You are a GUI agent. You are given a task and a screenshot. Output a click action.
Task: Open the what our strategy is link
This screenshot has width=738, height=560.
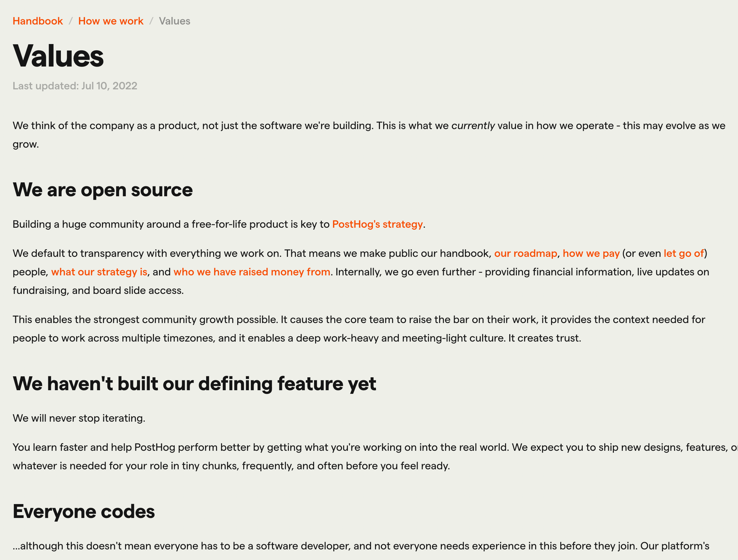100,272
